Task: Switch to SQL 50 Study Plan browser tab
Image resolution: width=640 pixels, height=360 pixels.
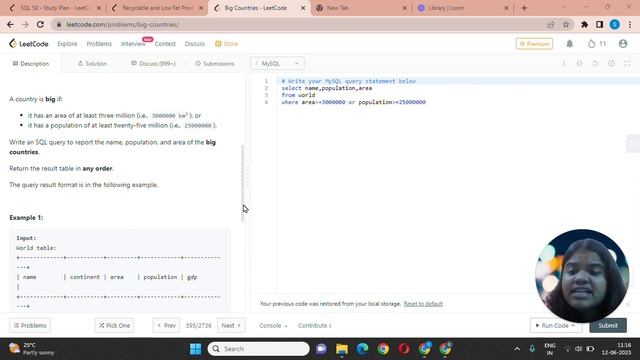Action: (55, 8)
